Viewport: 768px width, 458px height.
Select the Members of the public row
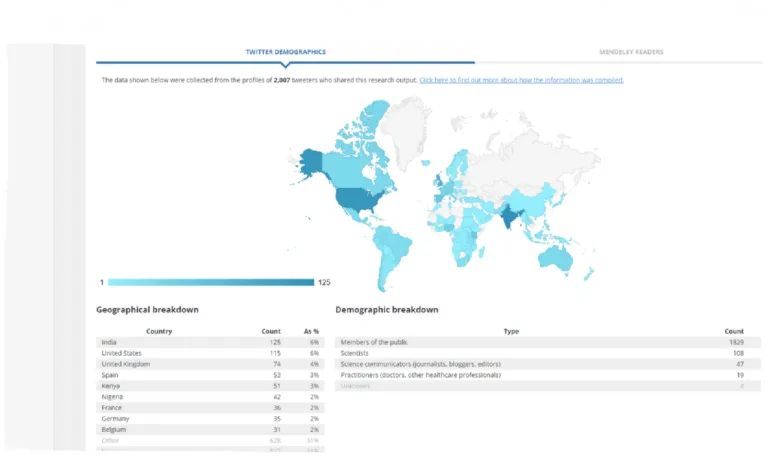click(548, 342)
